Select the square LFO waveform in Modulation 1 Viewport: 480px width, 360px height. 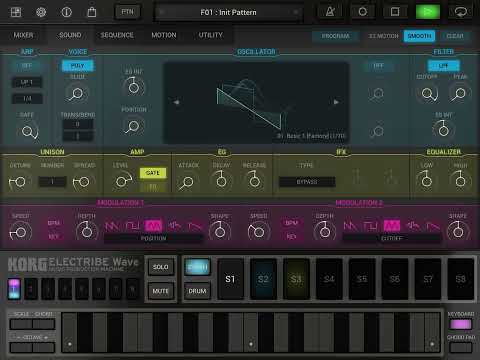[133, 226]
